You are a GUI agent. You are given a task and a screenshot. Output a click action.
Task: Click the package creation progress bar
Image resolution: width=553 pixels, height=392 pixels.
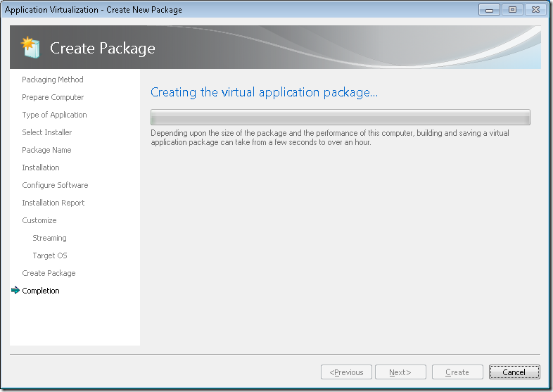point(341,117)
